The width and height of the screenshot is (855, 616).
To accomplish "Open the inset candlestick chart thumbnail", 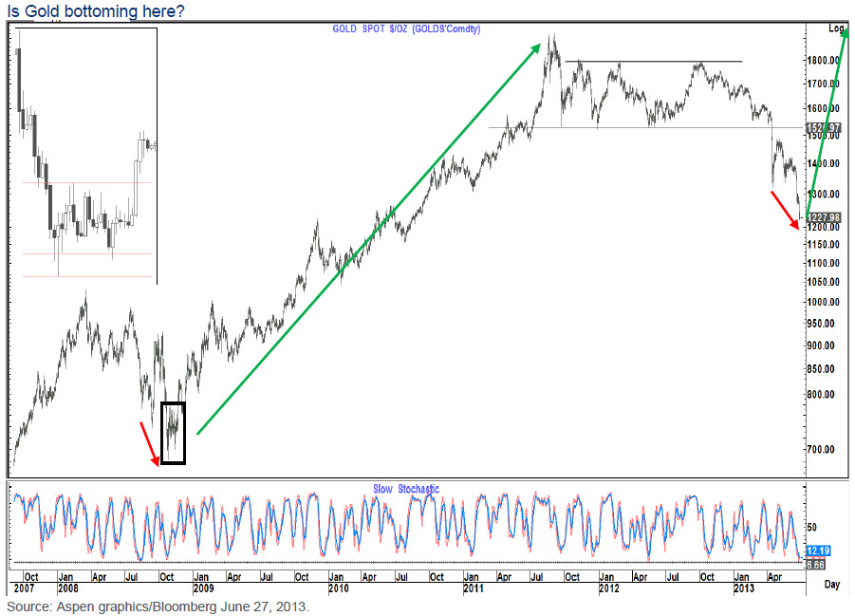I will pos(87,157).
